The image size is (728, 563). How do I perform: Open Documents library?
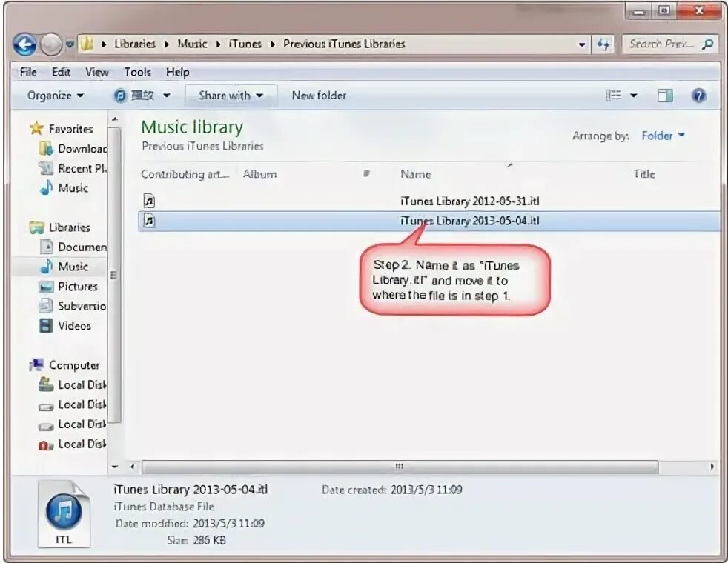click(82, 247)
